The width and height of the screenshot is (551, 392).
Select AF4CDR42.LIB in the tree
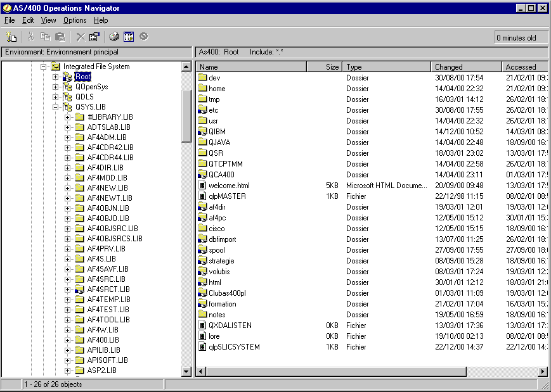coord(110,148)
